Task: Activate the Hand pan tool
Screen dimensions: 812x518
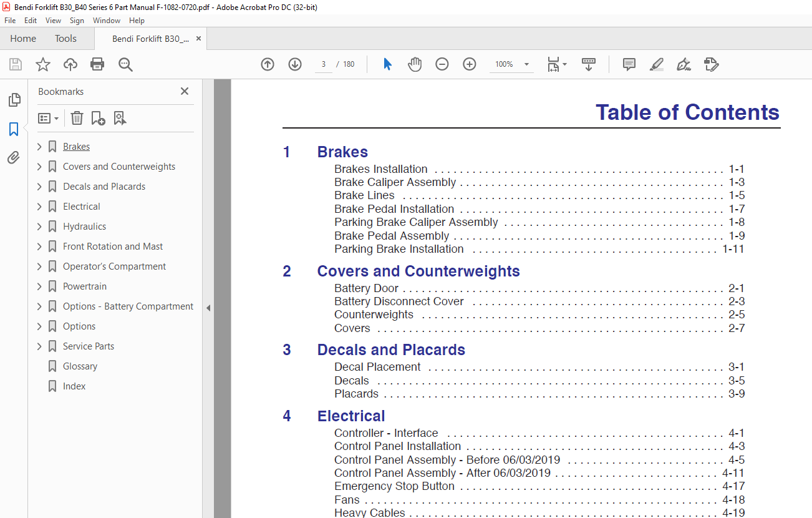Action: (415, 64)
